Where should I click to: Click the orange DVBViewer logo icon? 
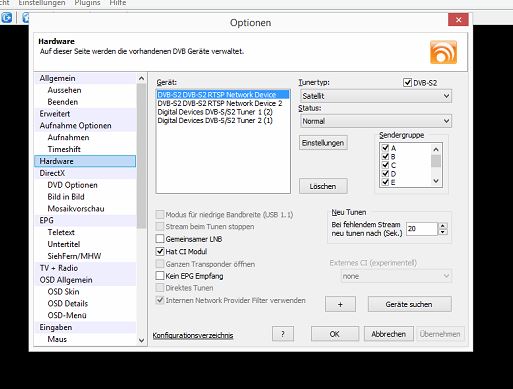pos(443,52)
